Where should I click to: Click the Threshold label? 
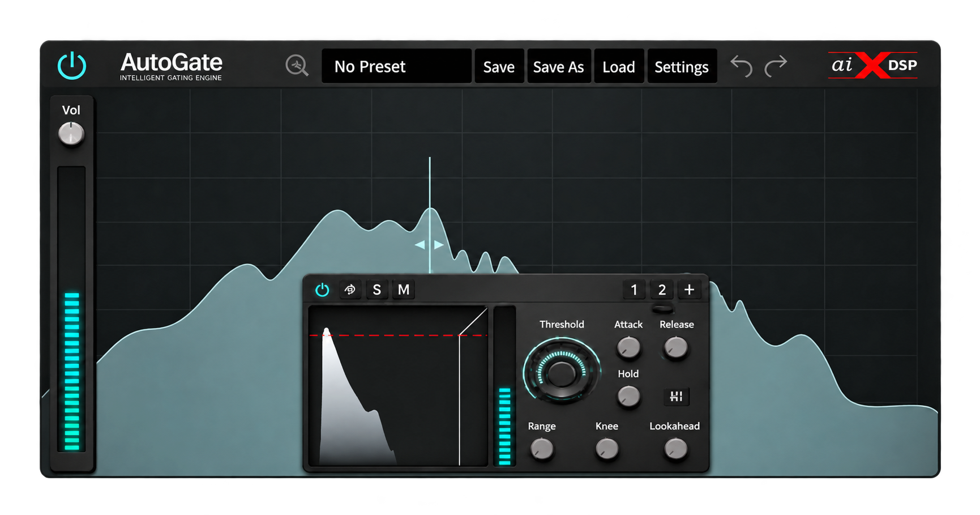pyautogui.click(x=562, y=324)
